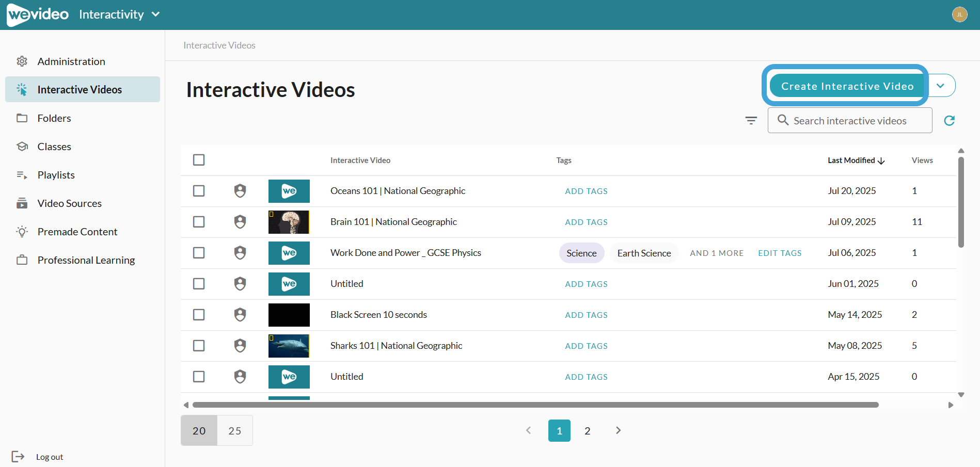Viewport: 980px width, 467px height.
Task: Click shield icon for Work Done and Power
Action: [240, 253]
